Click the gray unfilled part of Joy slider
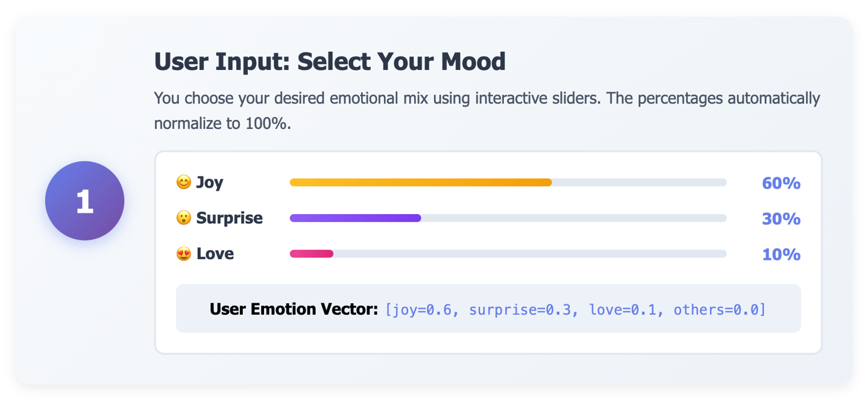Screen dimensions: 868x410 click(639, 183)
